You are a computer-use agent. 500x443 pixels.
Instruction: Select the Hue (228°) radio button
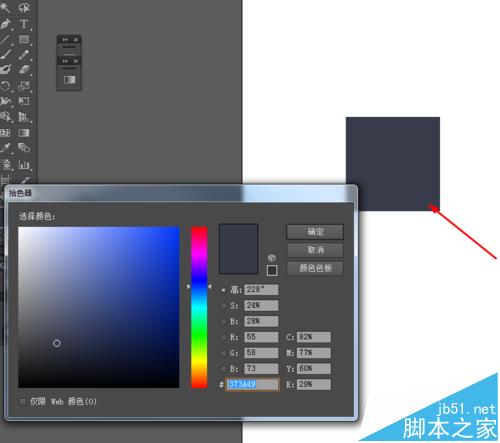point(224,290)
